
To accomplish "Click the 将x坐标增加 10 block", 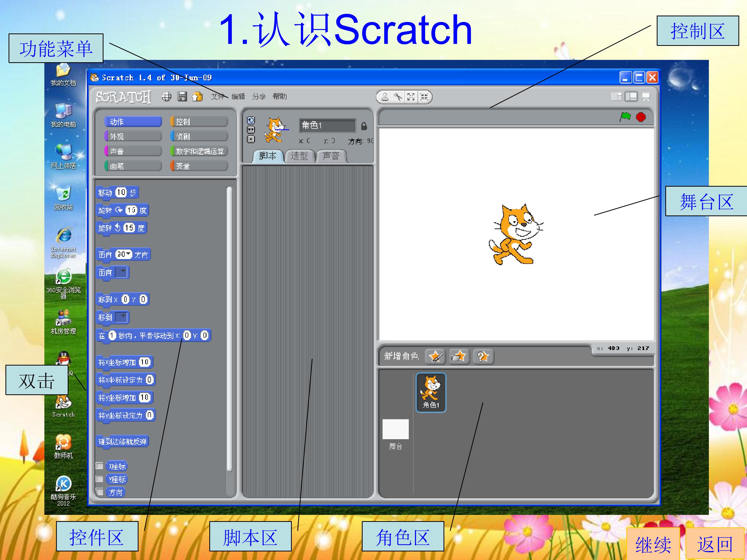I will click(x=125, y=362).
